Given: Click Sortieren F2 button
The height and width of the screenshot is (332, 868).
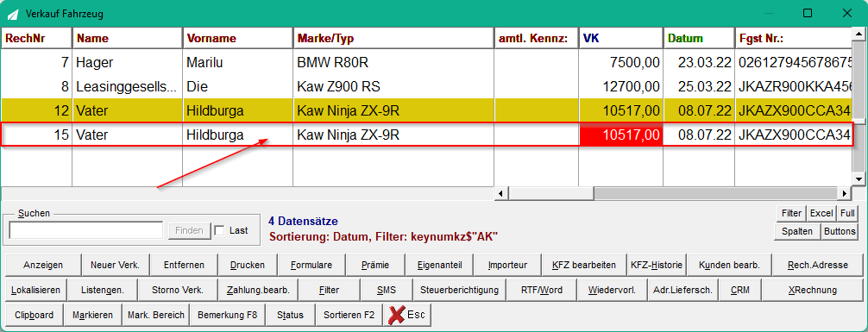Looking at the screenshot, I should pos(349,315).
